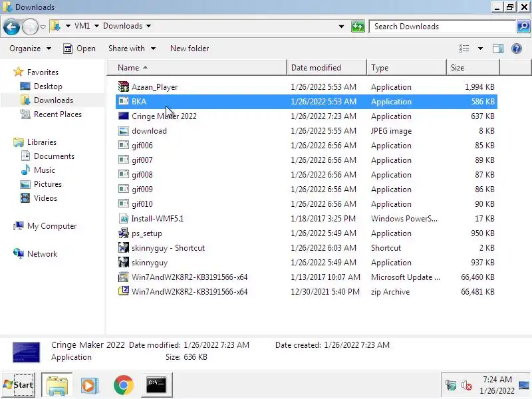Sort by Date modified column header
Screen dimensions: 532x399
[327, 68]
